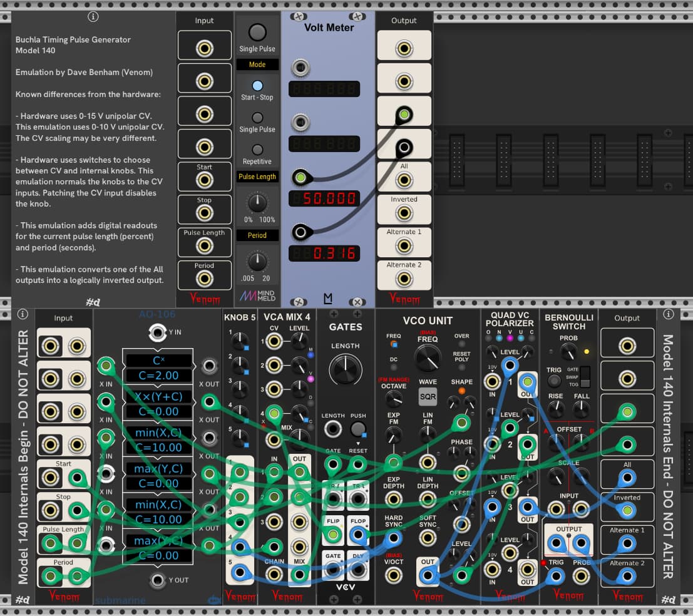
Task: Click the Y IN jack on AO-106
Action: pyautogui.click(x=158, y=332)
